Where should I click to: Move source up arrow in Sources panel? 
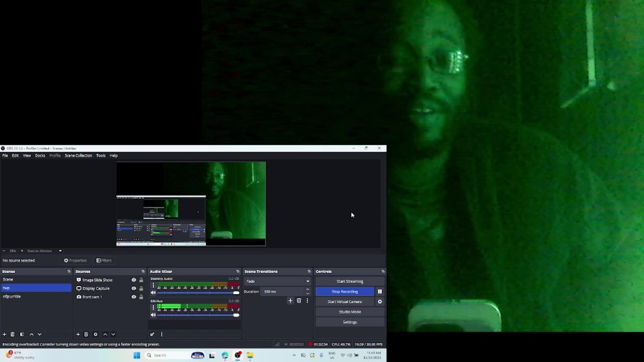[x=105, y=334]
